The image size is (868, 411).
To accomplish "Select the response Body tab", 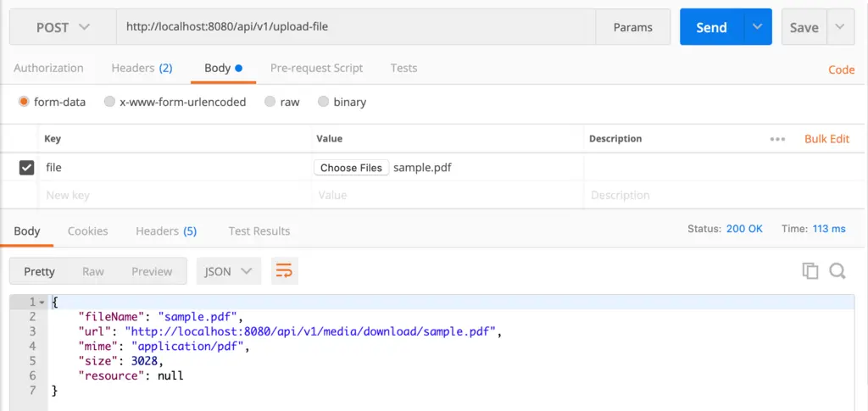I will [26, 230].
